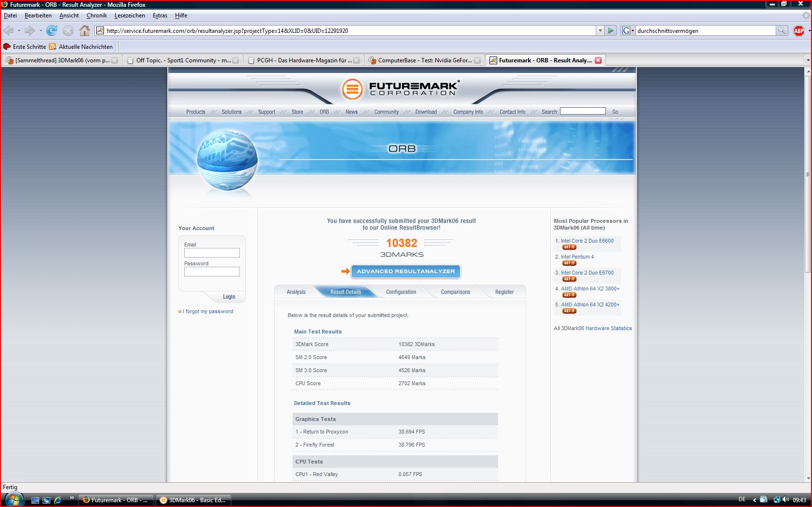This screenshot has height=507, width=812.
Task: Click the Login button
Action: (x=229, y=297)
